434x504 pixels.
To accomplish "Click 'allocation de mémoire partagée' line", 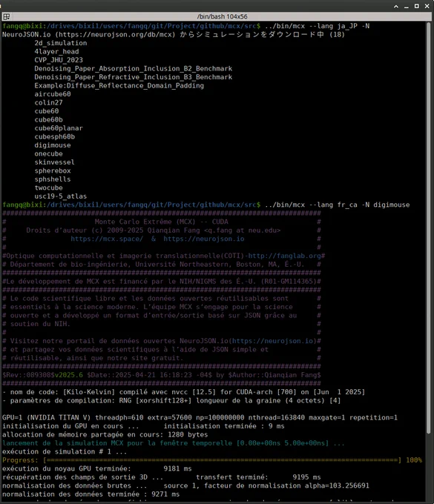I will point(105,434).
